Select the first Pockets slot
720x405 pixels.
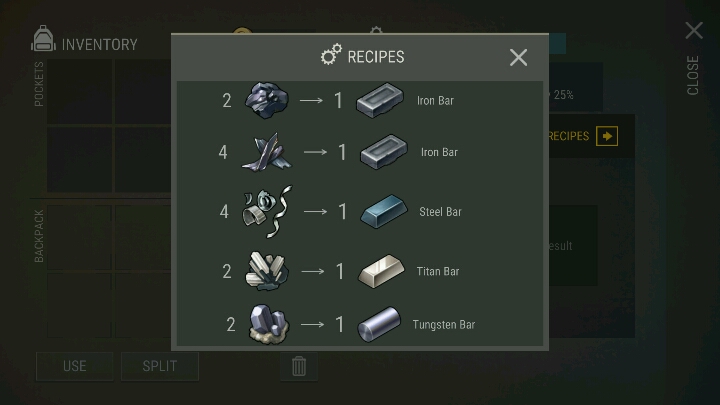point(79,92)
